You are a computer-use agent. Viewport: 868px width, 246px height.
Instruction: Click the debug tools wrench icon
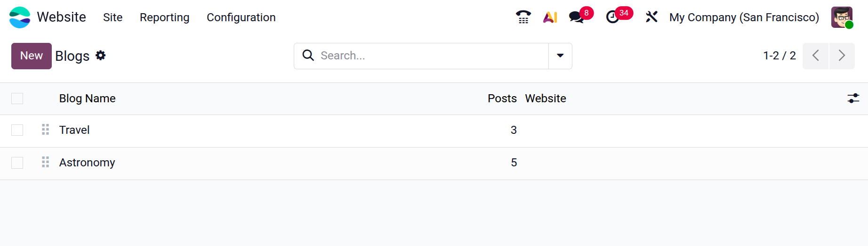click(651, 17)
